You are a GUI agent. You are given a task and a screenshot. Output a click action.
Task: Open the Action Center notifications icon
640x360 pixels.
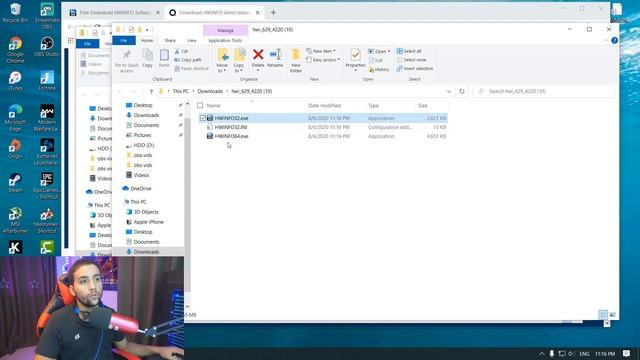[x=626, y=353]
